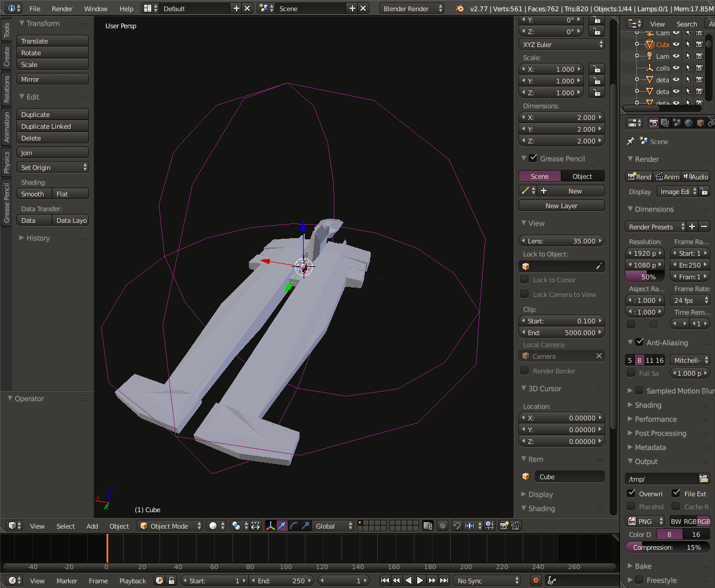Open the Render menu
The height and width of the screenshot is (588, 715).
(62, 9)
